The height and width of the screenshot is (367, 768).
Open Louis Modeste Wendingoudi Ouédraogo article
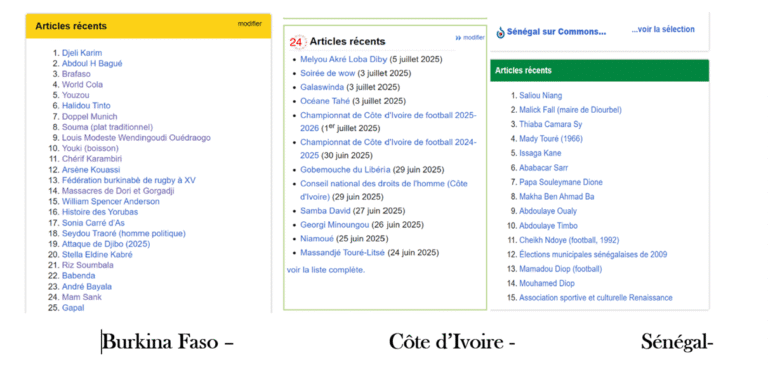pyautogui.click(x=136, y=138)
